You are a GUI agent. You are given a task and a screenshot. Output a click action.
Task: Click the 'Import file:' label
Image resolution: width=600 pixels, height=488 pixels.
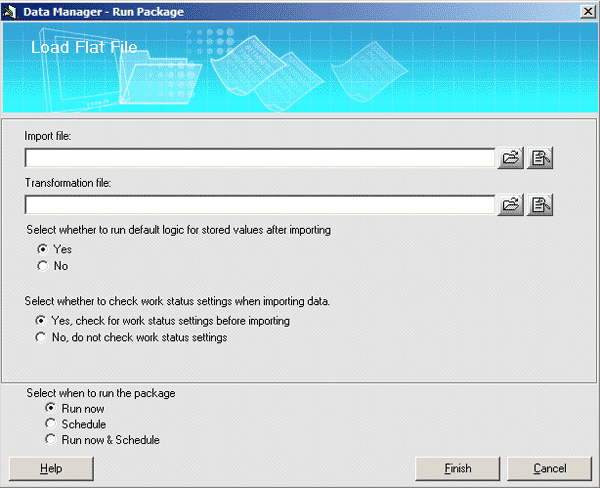click(x=47, y=136)
